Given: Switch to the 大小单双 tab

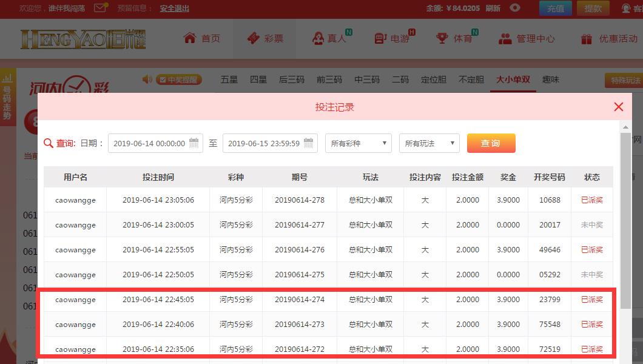Looking at the screenshot, I should [513, 79].
